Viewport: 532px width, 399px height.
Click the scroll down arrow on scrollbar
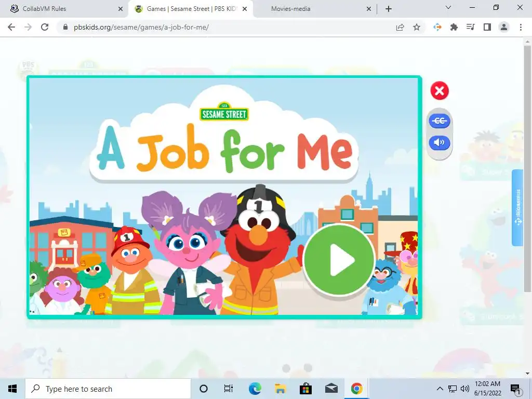(x=527, y=374)
